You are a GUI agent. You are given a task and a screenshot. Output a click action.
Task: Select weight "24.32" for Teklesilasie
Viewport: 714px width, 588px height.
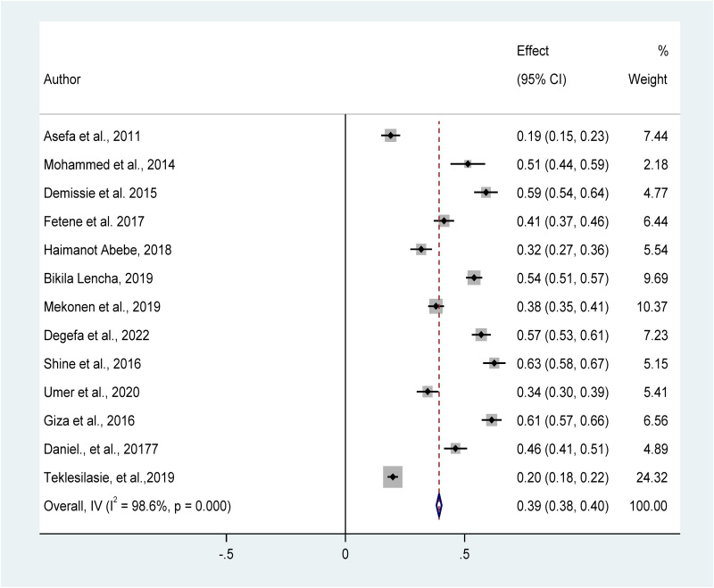(x=652, y=477)
